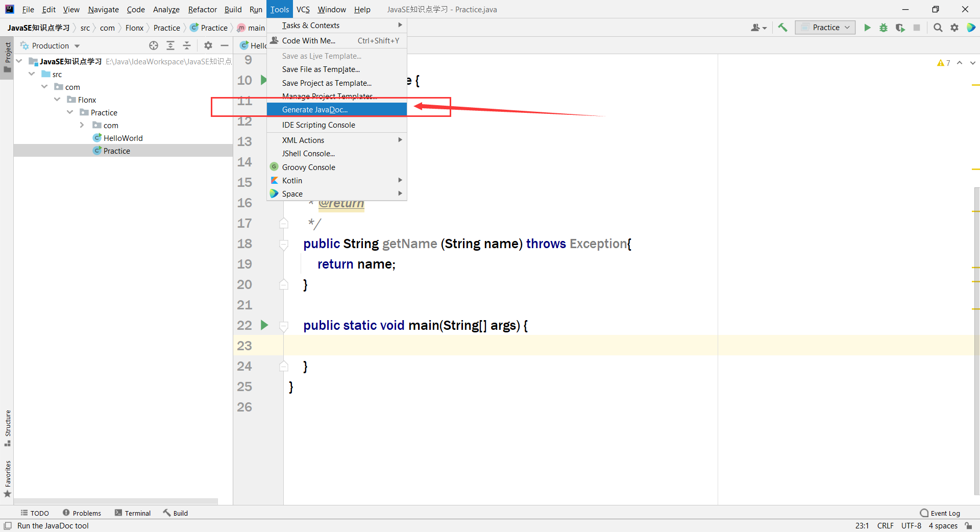This screenshot has width=980, height=532.
Task: Open Code With Me user icon dropdown
Action: coord(759,28)
